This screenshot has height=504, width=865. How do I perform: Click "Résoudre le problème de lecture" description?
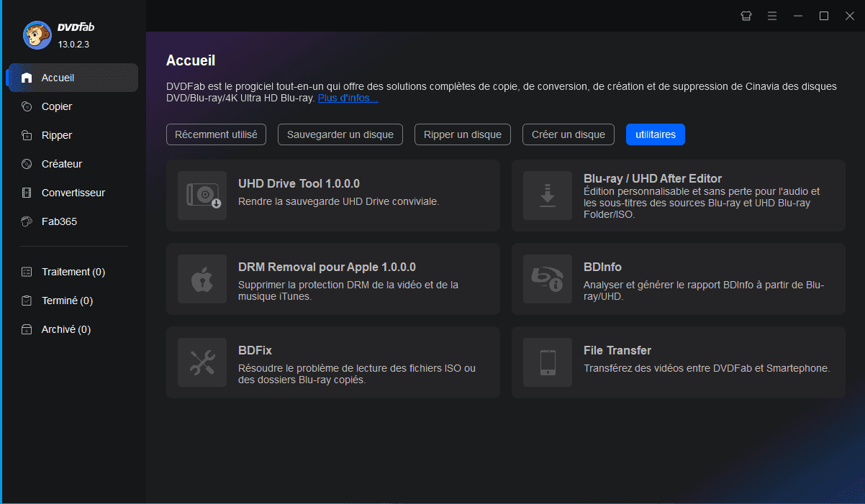pyautogui.click(x=357, y=374)
